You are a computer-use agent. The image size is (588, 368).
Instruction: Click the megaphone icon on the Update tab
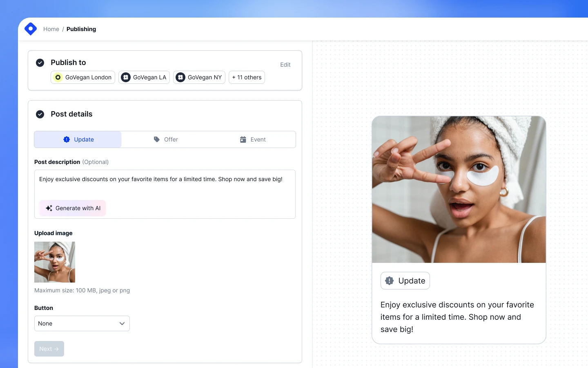pos(66,139)
